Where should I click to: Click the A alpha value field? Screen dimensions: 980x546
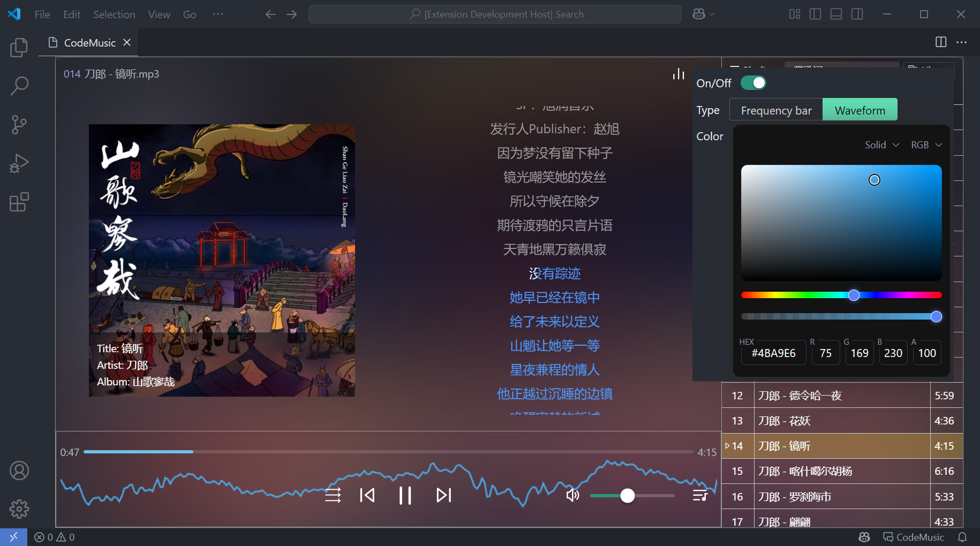(927, 353)
